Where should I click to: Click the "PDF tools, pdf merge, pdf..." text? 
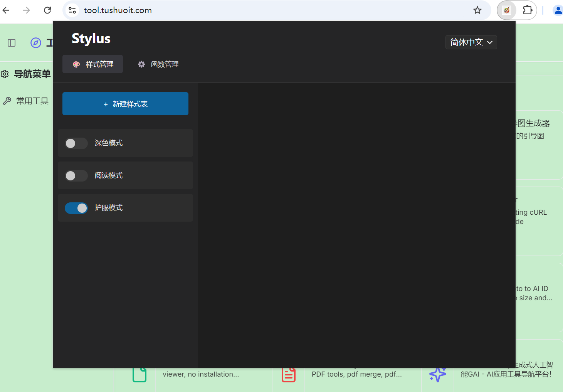[x=357, y=374]
